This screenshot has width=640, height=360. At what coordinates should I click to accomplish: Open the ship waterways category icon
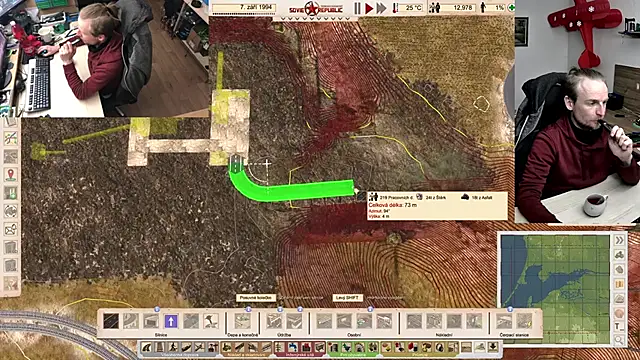[186, 348]
